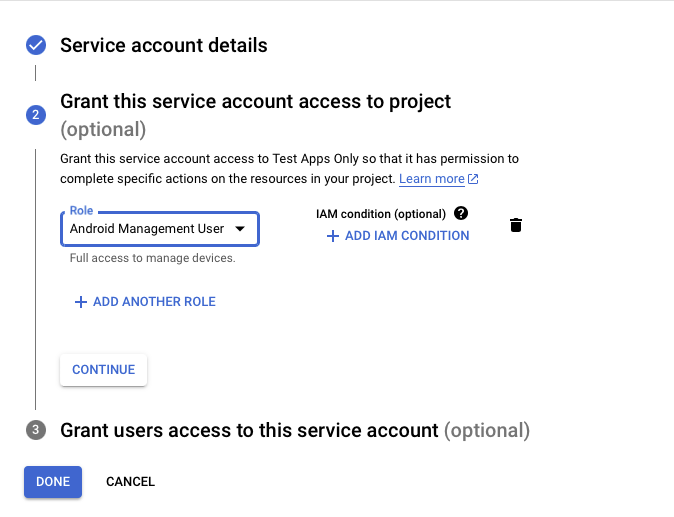674x517 pixels.
Task: Click Grant this service account access heading
Action: [255, 102]
